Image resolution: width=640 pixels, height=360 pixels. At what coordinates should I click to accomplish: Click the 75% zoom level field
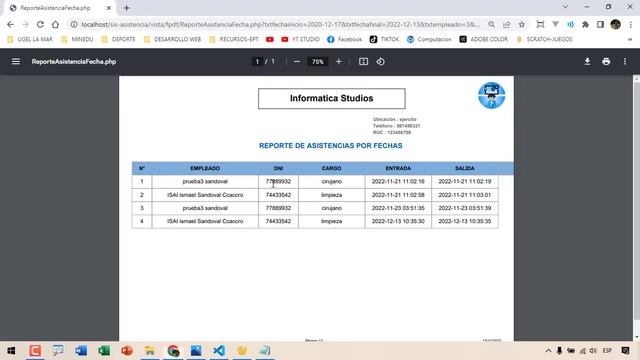point(318,62)
